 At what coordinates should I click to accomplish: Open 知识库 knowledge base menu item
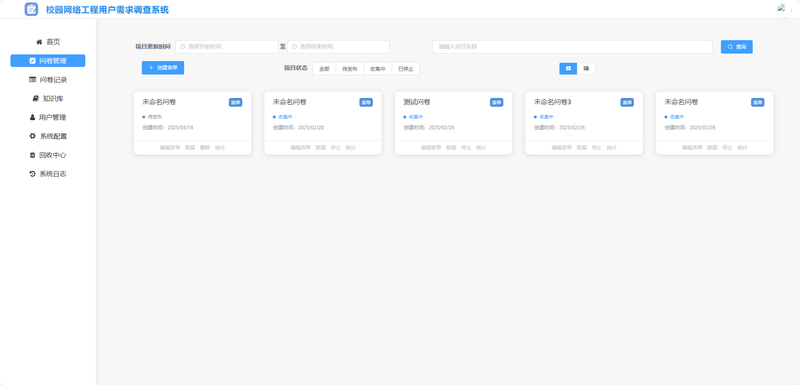48,98
